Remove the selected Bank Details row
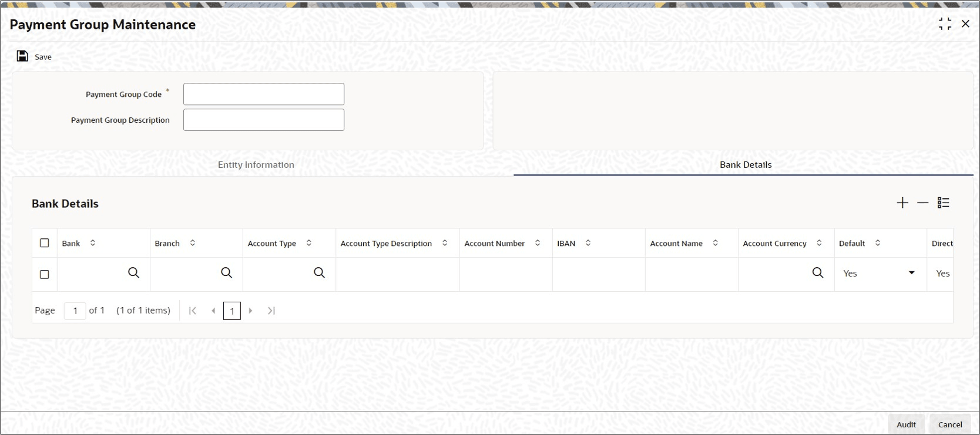 click(x=923, y=203)
